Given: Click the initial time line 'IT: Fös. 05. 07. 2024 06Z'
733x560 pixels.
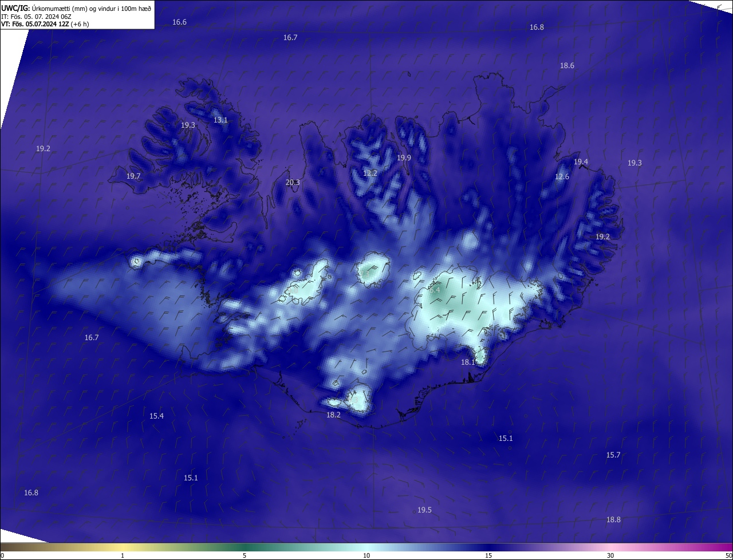Looking at the screenshot, I should (x=36, y=17).
